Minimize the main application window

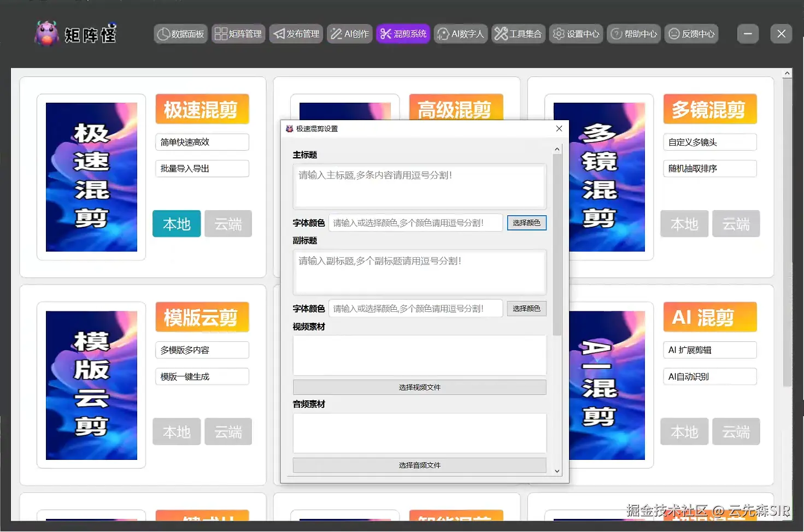(x=748, y=34)
